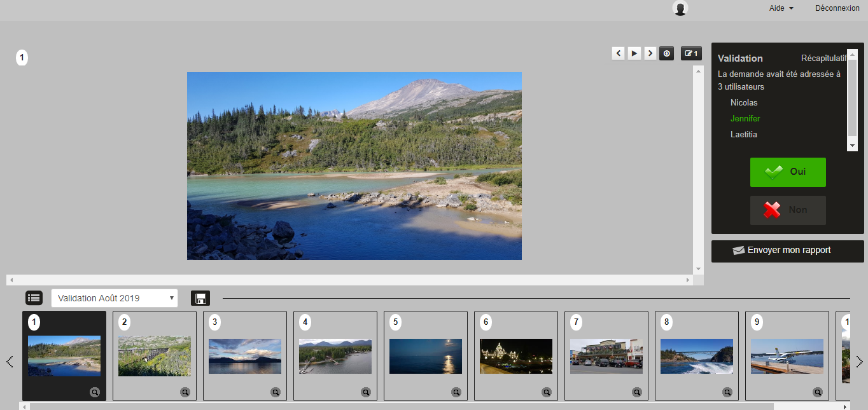Reject the image with the Non button
The height and width of the screenshot is (410, 868).
coord(788,210)
